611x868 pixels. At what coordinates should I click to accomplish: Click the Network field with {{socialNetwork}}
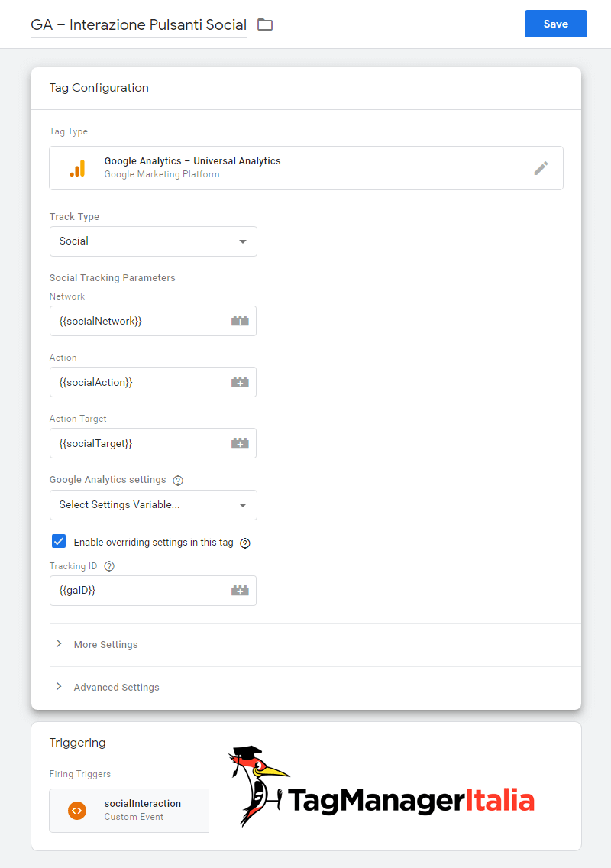137,321
